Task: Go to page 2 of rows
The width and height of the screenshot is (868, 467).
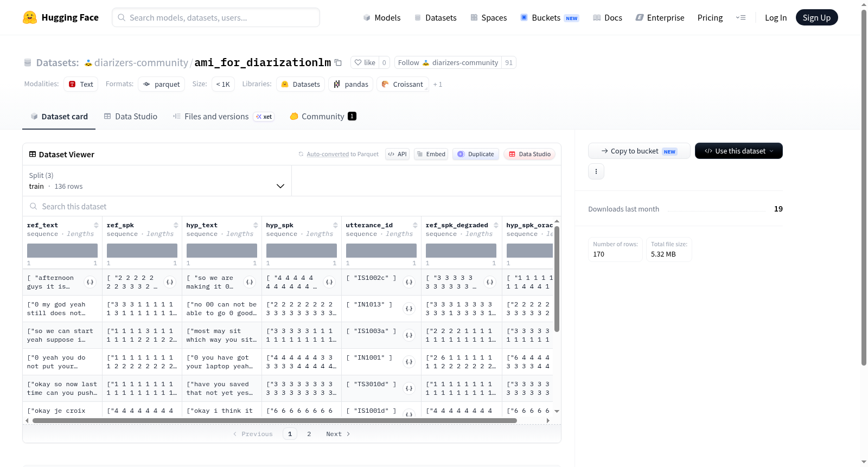Action: tap(309, 434)
